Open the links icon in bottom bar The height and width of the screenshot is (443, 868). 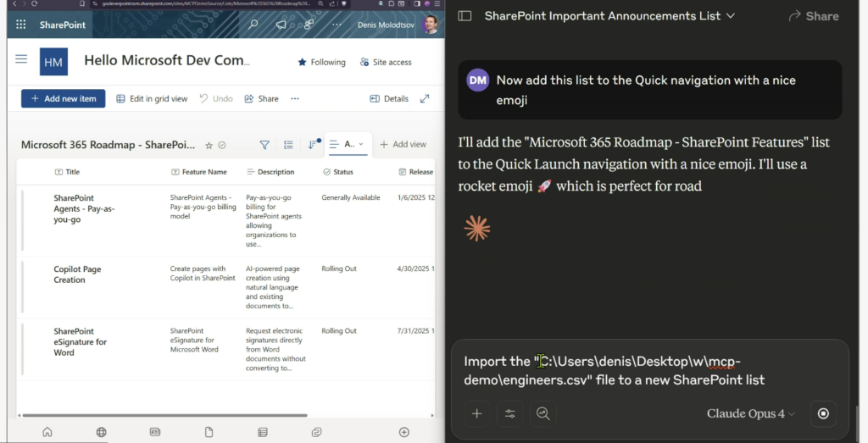click(x=317, y=433)
